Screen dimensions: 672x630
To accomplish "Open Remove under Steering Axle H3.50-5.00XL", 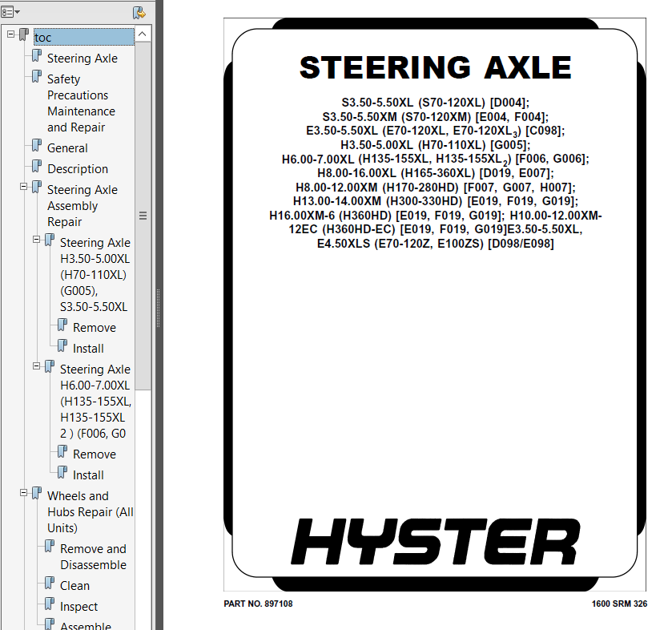I will 95,328.
